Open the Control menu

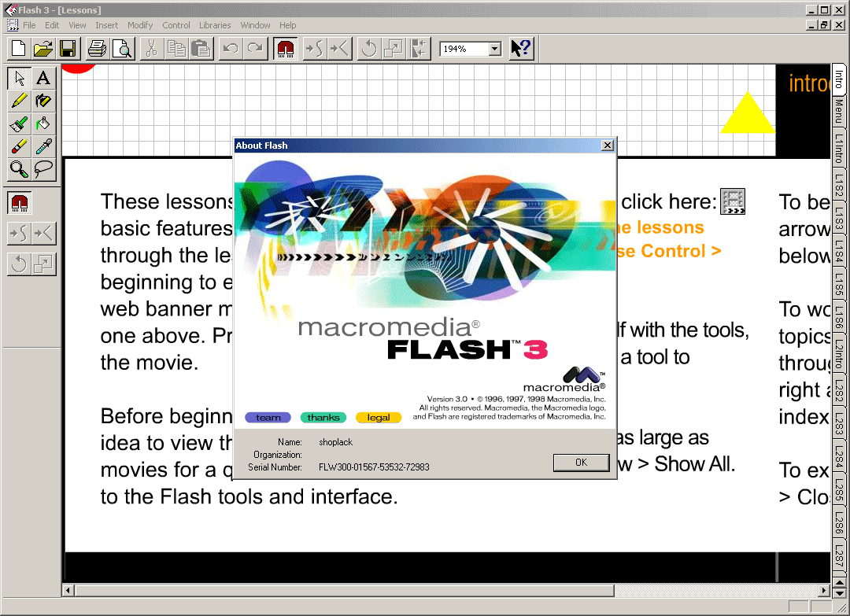176,25
